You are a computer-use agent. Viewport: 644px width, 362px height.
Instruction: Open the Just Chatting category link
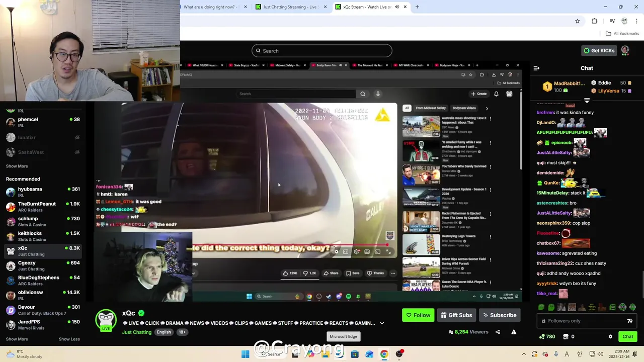click(x=136, y=332)
